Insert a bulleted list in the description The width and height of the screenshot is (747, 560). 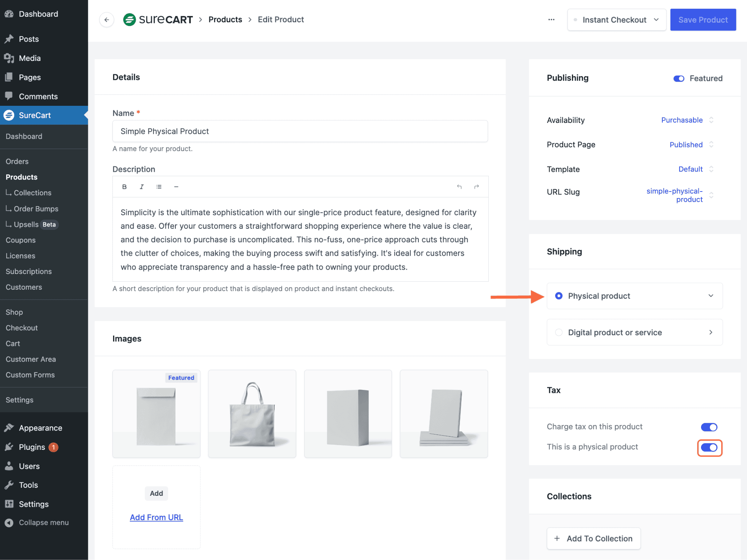click(159, 187)
